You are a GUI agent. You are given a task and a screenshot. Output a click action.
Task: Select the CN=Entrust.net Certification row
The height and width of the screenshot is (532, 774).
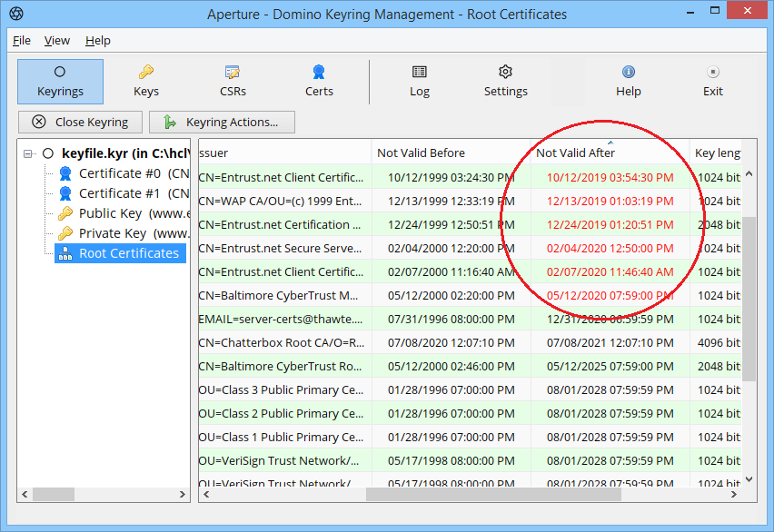pos(470,224)
